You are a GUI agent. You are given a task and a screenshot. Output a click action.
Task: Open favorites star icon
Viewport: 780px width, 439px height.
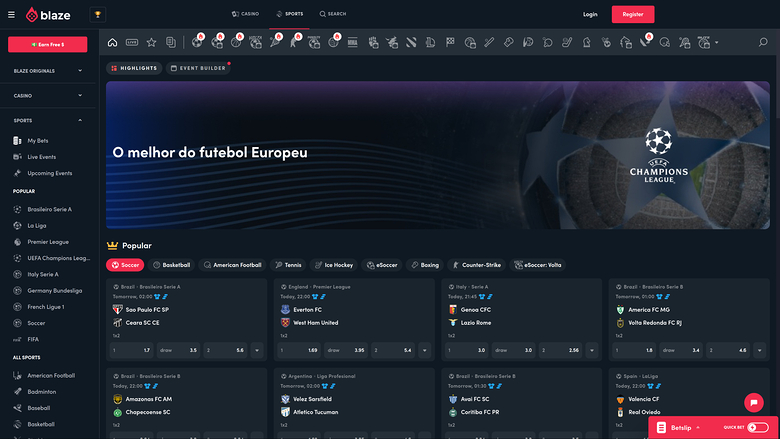click(x=151, y=42)
